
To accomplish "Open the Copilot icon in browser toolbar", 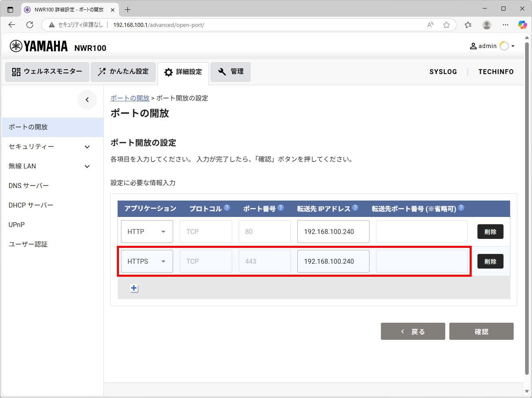I will click(522, 25).
